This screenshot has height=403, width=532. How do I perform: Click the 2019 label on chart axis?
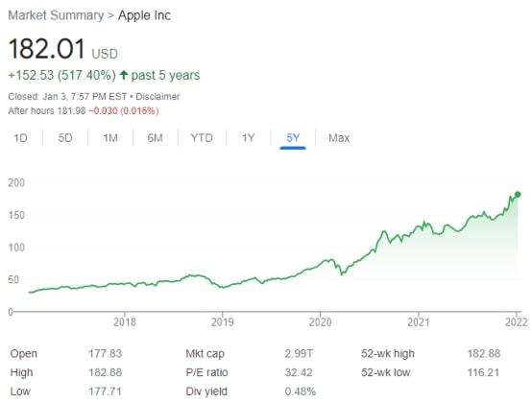[x=222, y=321]
